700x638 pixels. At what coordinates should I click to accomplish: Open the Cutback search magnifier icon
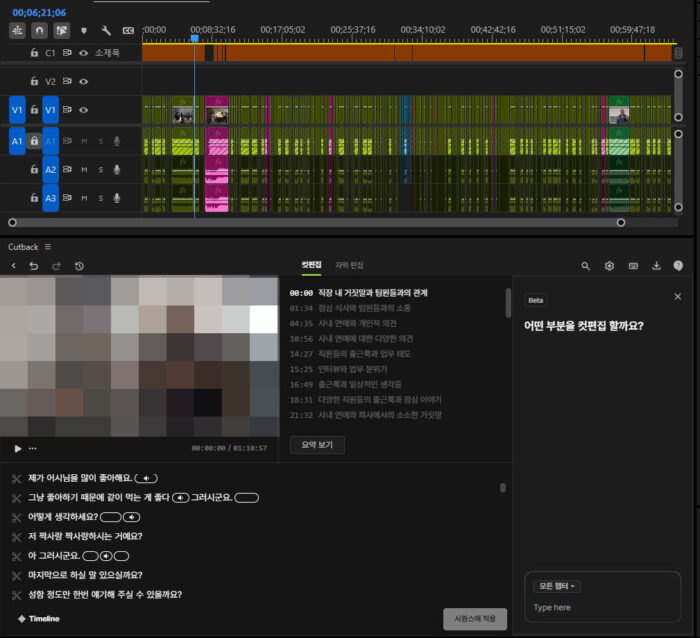point(586,266)
